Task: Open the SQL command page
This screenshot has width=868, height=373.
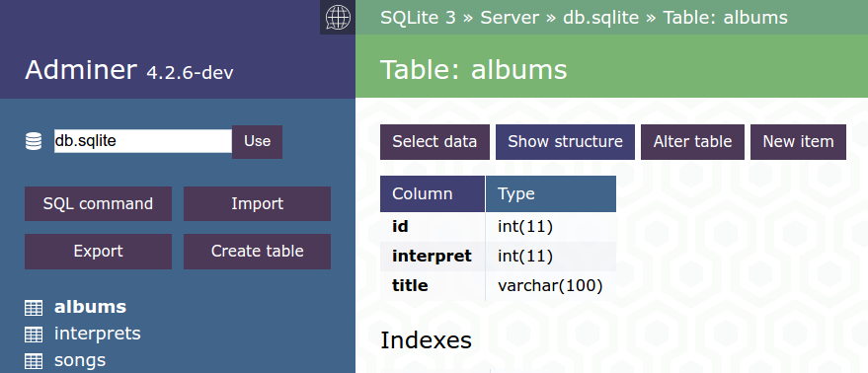Action: point(98,203)
